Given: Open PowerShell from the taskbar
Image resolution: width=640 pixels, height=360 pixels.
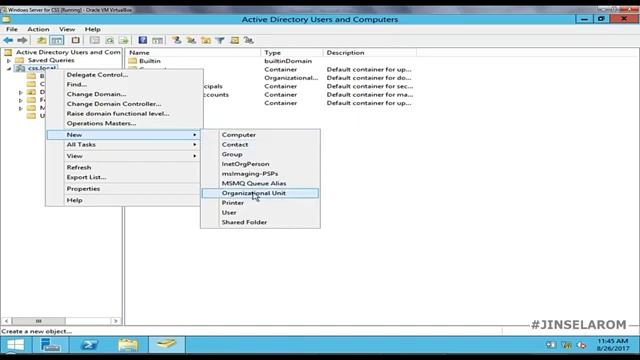Looking at the screenshot, I should click(89, 345).
